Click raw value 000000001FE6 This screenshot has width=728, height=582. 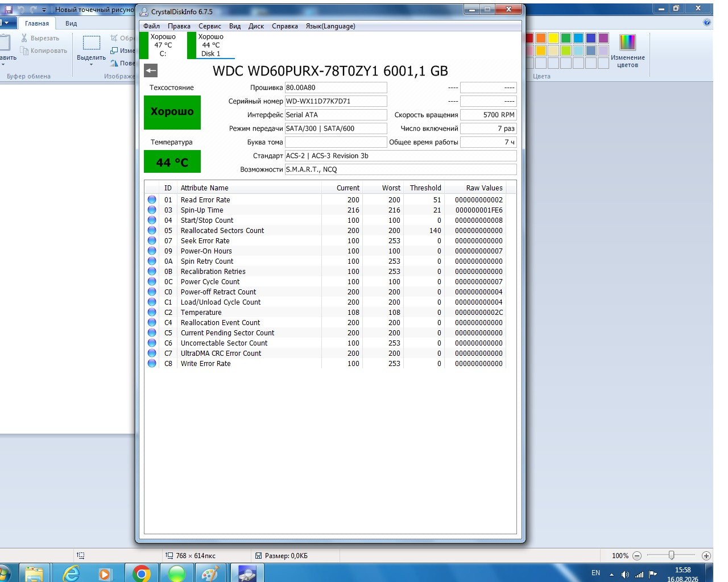[x=479, y=210]
